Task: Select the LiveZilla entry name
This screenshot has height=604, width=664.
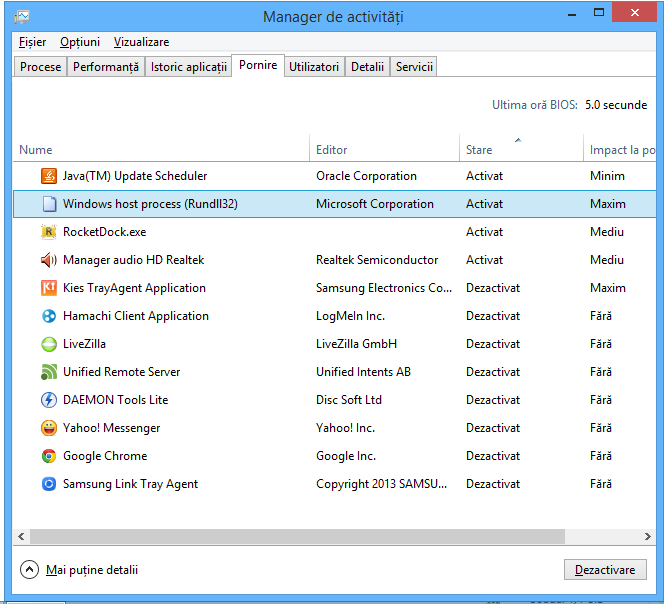Action: click(84, 344)
